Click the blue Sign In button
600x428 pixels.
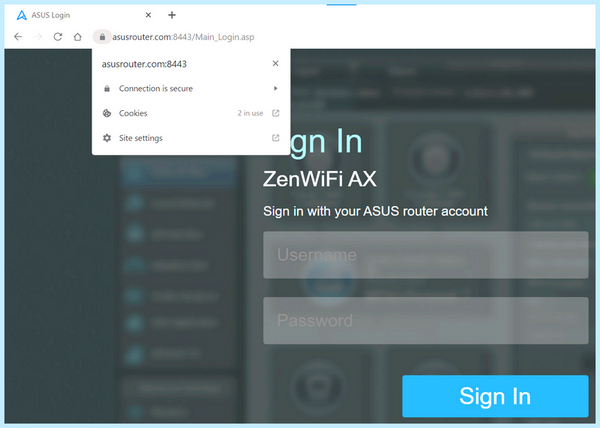point(495,396)
